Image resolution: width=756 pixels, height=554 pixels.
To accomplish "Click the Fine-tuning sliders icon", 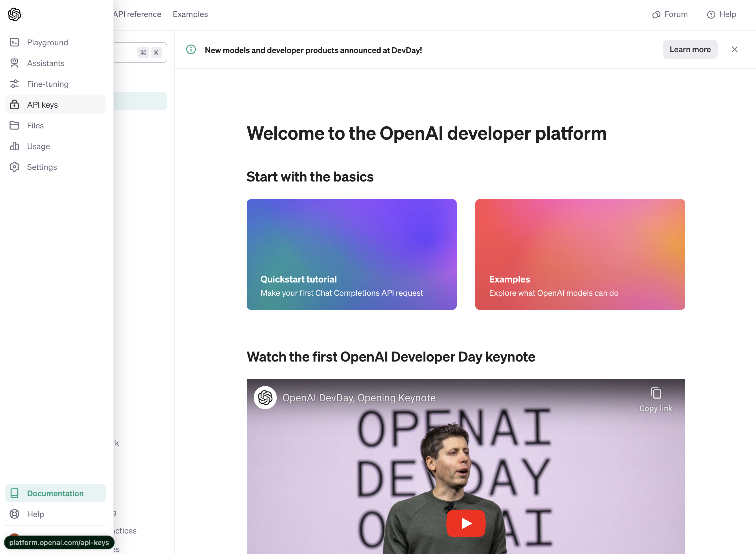I will [14, 84].
